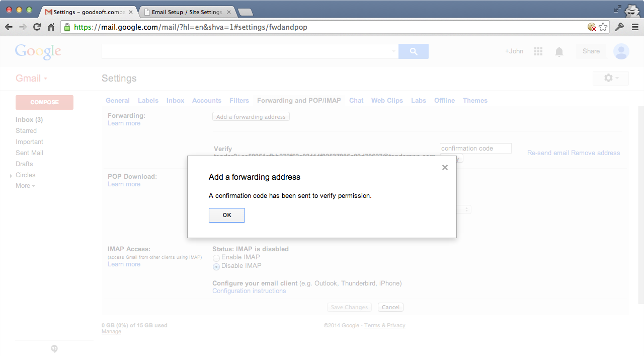644x357 pixels.
Task: Click the site lock icon in address bar
Action: 67,27
